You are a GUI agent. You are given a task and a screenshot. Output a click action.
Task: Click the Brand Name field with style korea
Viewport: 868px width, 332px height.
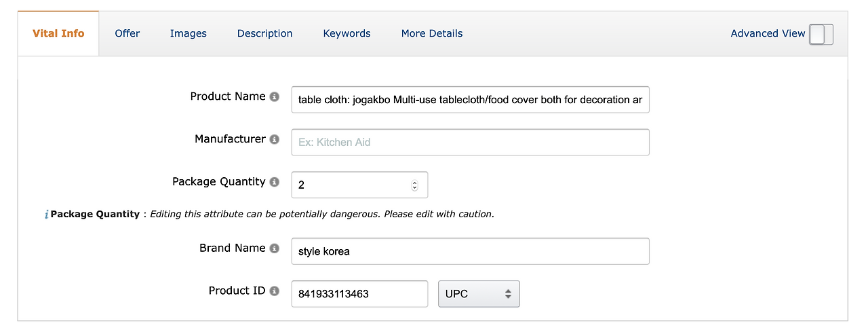pyautogui.click(x=470, y=251)
